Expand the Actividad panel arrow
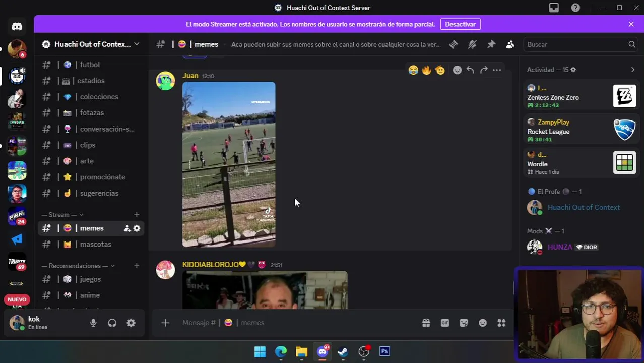Image resolution: width=644 pixels, height=363 pixels. point(633,70)
